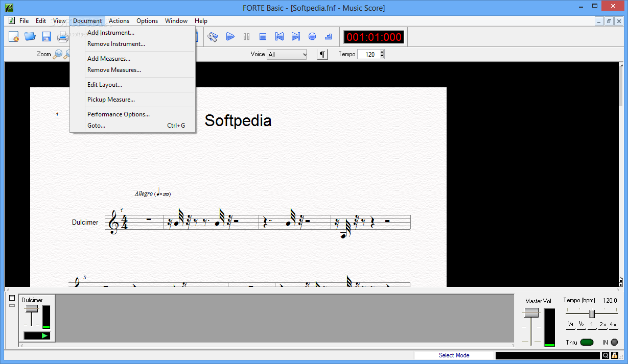Click the Dulcimer staff label
Viewport: 628px width, 364px height.
point(85,222)
